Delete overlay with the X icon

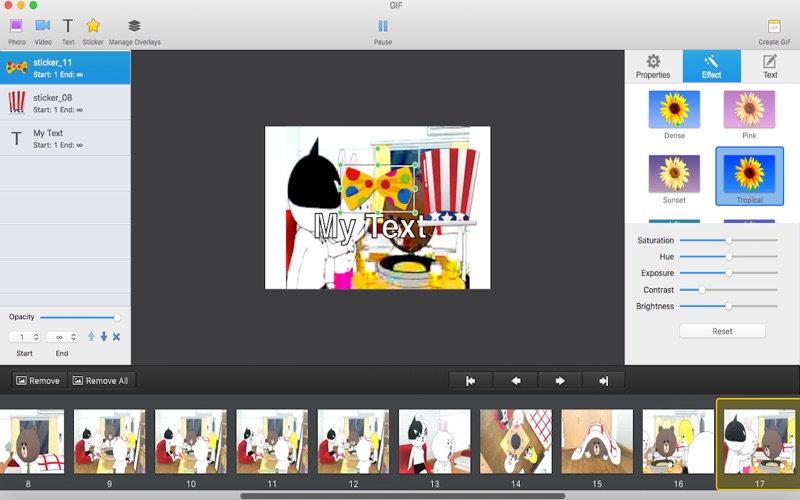(116, 337)
